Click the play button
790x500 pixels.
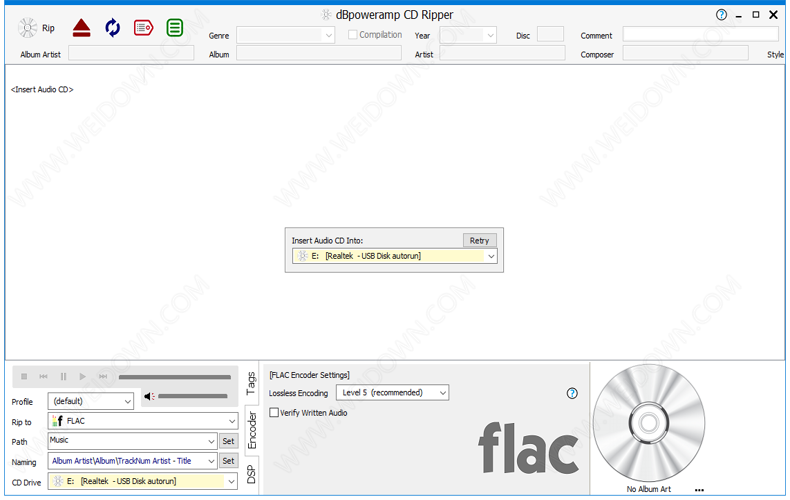pos(83,377)
